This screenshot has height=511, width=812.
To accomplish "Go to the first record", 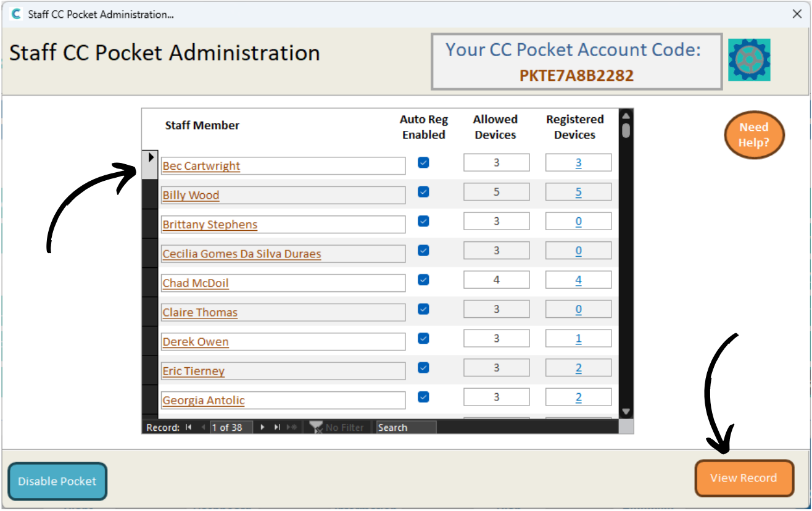I will pos(188,427).
